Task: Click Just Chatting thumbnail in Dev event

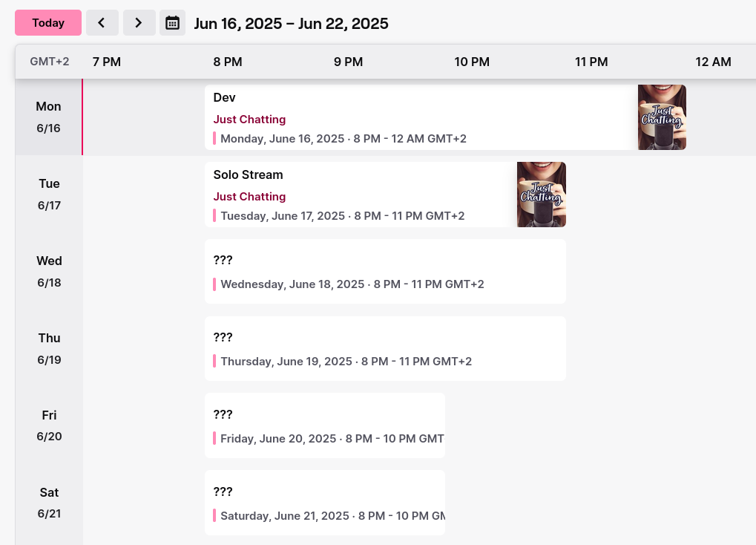Action: point(662,117)
